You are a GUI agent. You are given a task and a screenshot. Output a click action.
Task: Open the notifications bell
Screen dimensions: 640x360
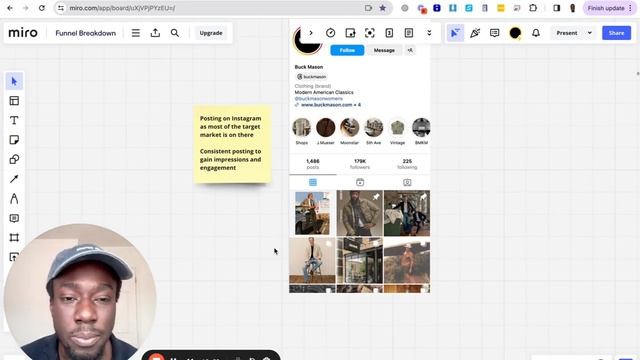[x=536, y=33]
